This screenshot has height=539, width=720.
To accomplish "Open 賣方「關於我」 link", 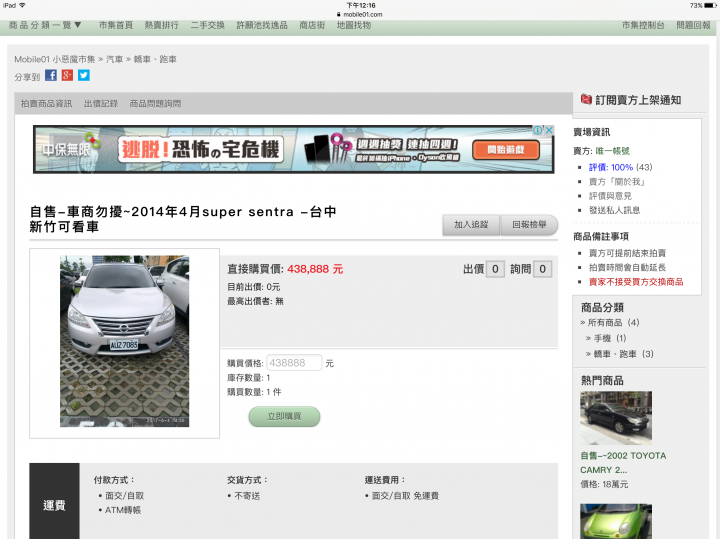I will point(617,182).
